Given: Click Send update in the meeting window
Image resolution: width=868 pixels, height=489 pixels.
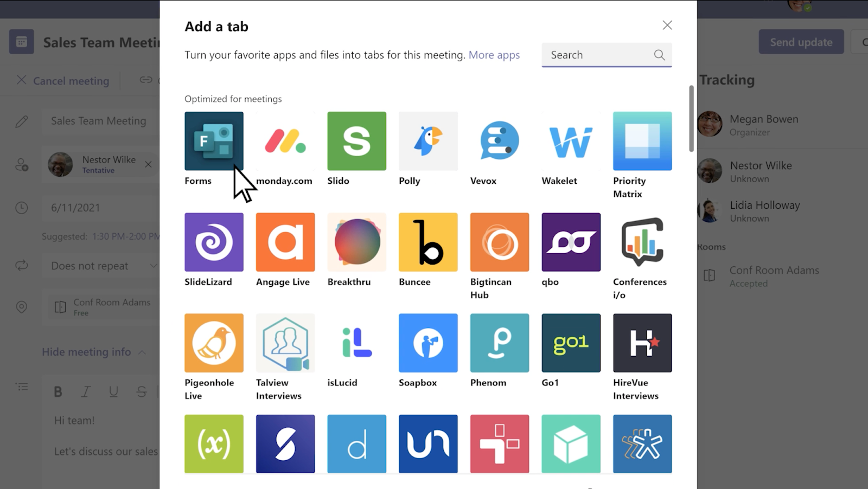Looking at the screenshot, I should [x=801, y=42].
